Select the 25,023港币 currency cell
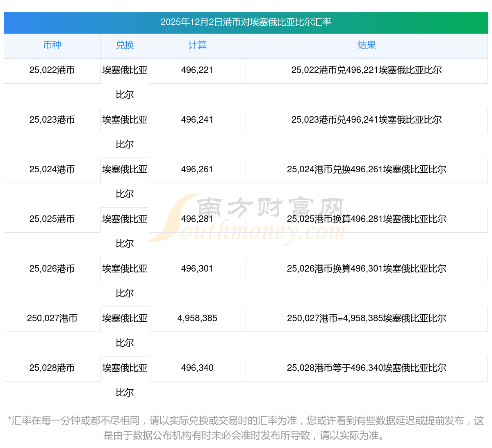The image size is (492, 448). click(52, 120)
